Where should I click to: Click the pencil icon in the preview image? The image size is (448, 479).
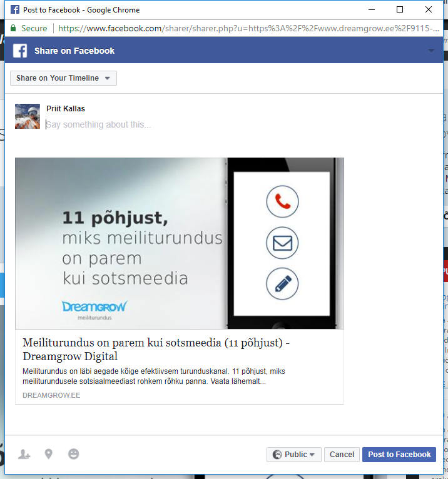282,283
